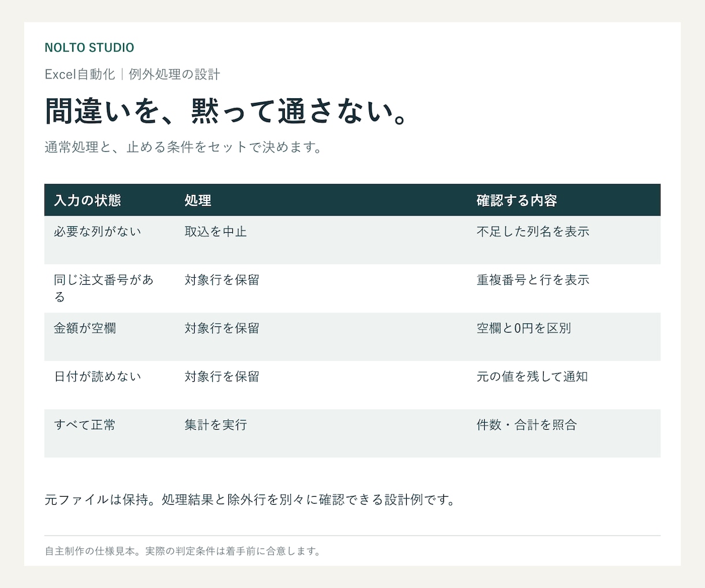Click the lead sentence '通常処理と、止める条件をセットで決めます。'
705x588 pixels.
pyautogui.click(x=183, y=147)
